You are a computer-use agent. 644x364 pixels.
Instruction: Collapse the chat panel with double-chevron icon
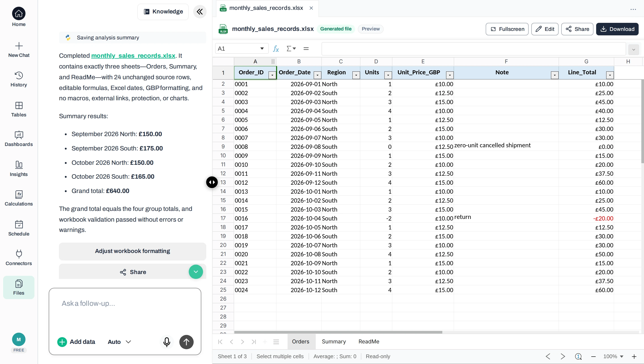coord(200,11)
